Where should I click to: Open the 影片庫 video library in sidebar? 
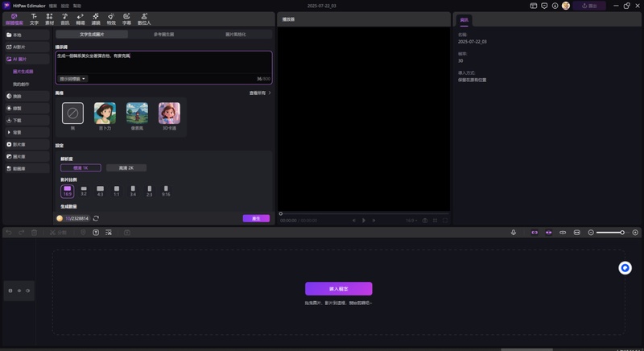[x=27, y=144]
